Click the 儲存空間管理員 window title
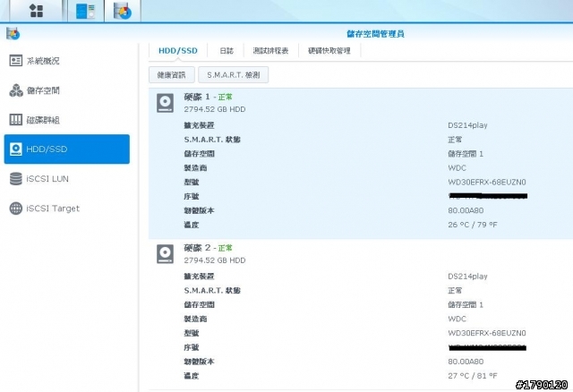The width and height of the screenshot is (573, 392). click(375, 34)
